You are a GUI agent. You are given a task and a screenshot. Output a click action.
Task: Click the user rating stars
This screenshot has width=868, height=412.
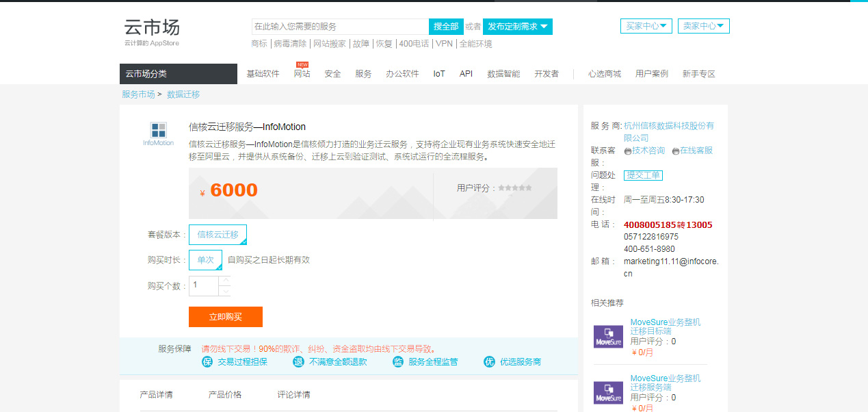tap(515, 188)
